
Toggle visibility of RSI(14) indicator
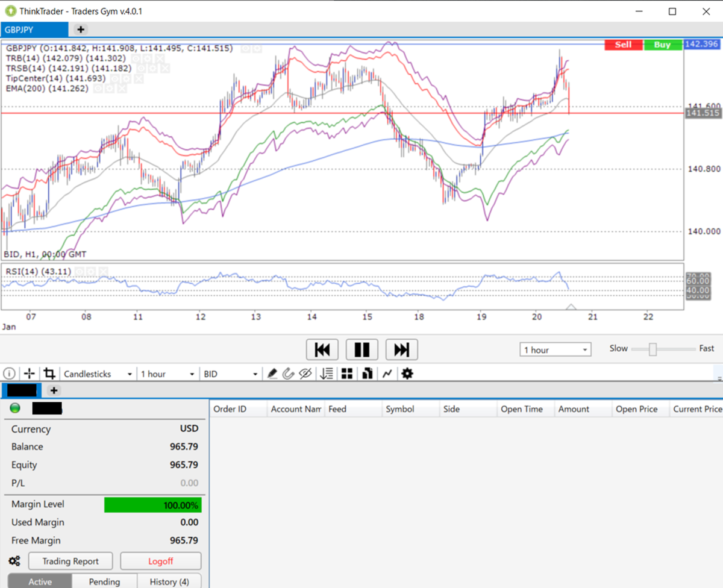[80, 272]
